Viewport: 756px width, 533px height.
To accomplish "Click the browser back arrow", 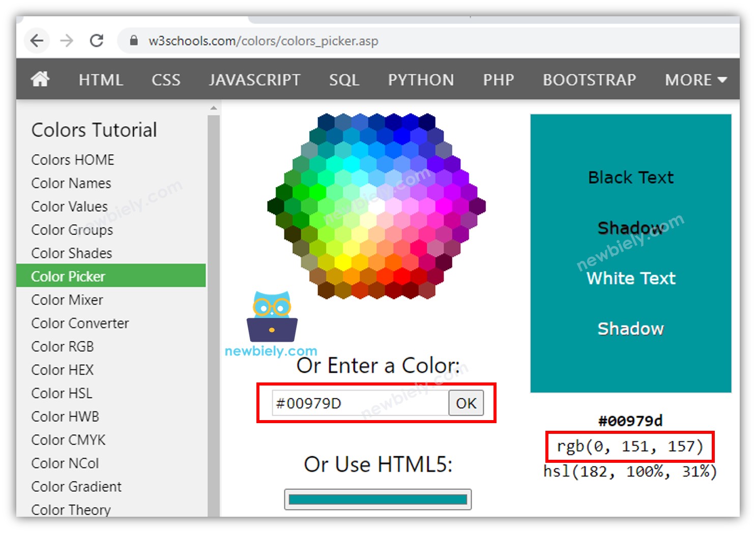I will pos(36,41).
